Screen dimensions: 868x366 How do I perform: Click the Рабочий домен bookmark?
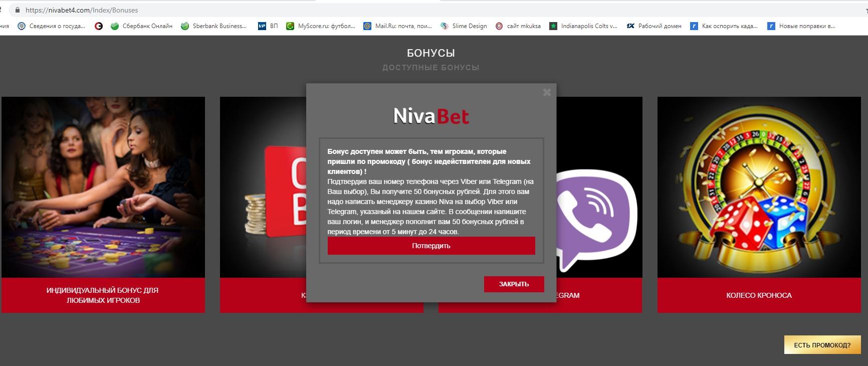pyautogui.click(x=654, y=26)
